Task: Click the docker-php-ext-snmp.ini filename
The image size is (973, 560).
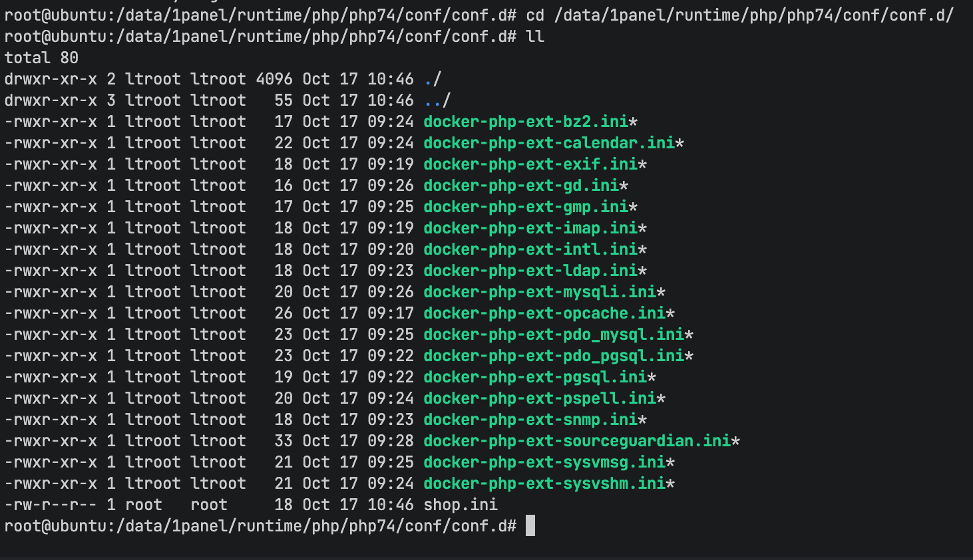Action: (x=530, y=420)
